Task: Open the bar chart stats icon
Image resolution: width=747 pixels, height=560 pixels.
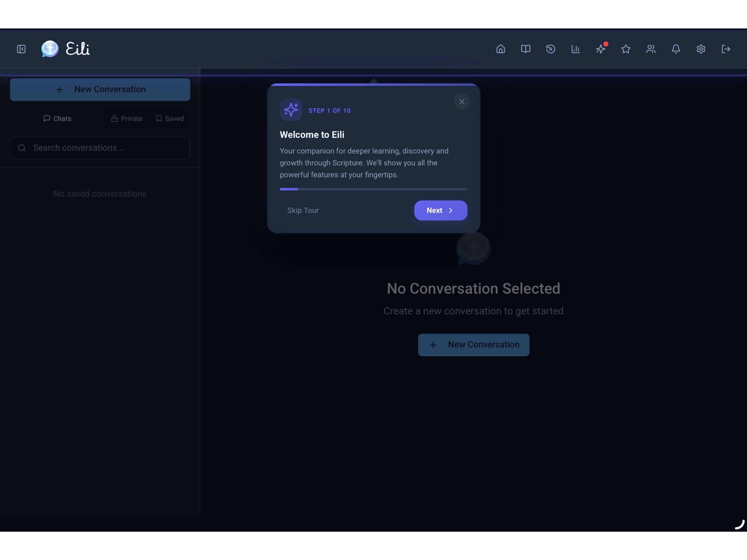Action: click(576, 49)
